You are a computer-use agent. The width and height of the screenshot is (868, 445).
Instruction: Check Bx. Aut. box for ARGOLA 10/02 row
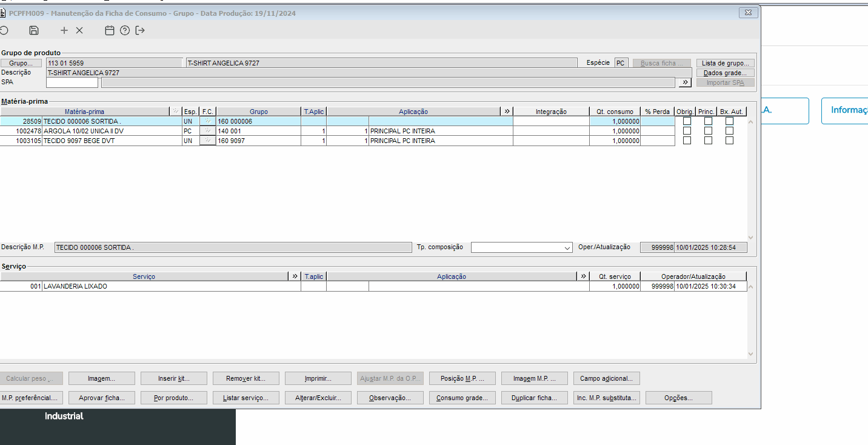[729, 131]
